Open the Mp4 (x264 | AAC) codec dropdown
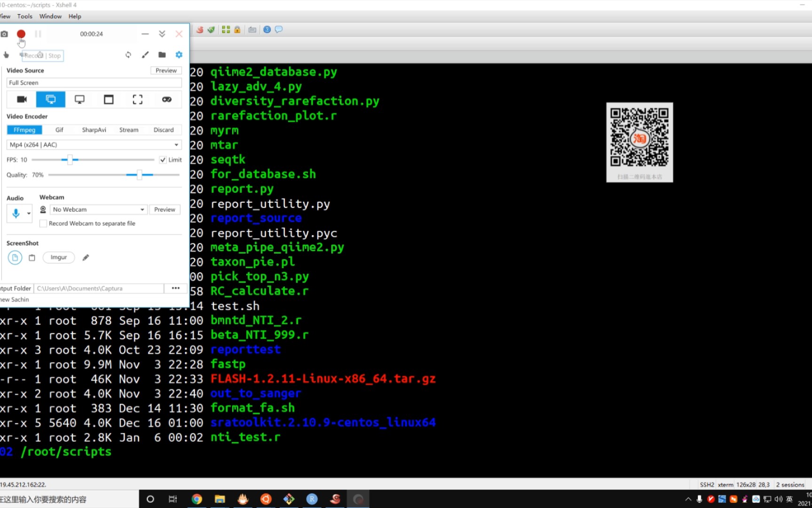The height and width of the screenshot is (508, 812). [94, 145]
